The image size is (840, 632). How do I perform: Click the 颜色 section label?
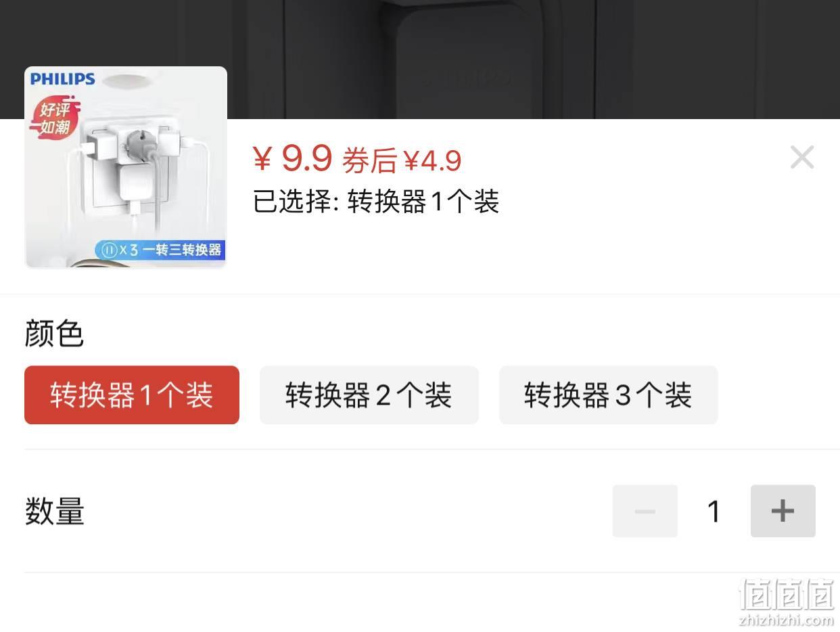tap(54, 334)
